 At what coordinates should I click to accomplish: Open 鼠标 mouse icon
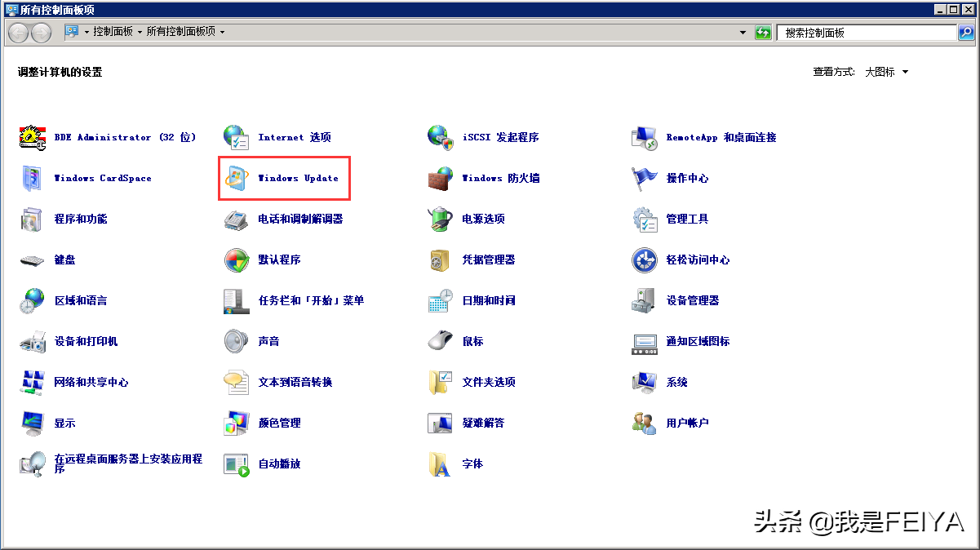tap(441, 341)
